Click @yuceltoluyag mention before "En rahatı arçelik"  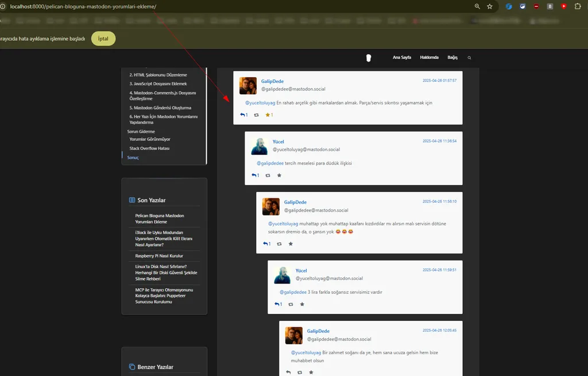pos(260,103)
